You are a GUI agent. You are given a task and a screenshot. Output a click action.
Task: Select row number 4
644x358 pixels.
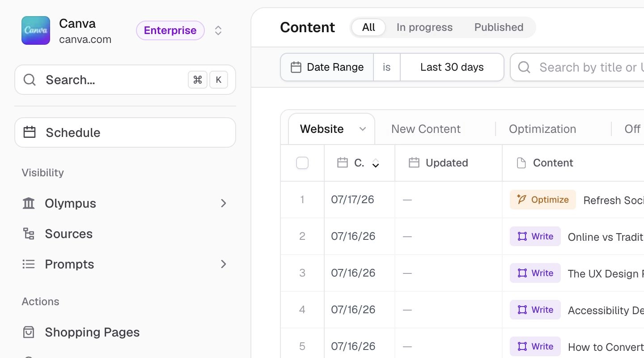click(302, 310)
